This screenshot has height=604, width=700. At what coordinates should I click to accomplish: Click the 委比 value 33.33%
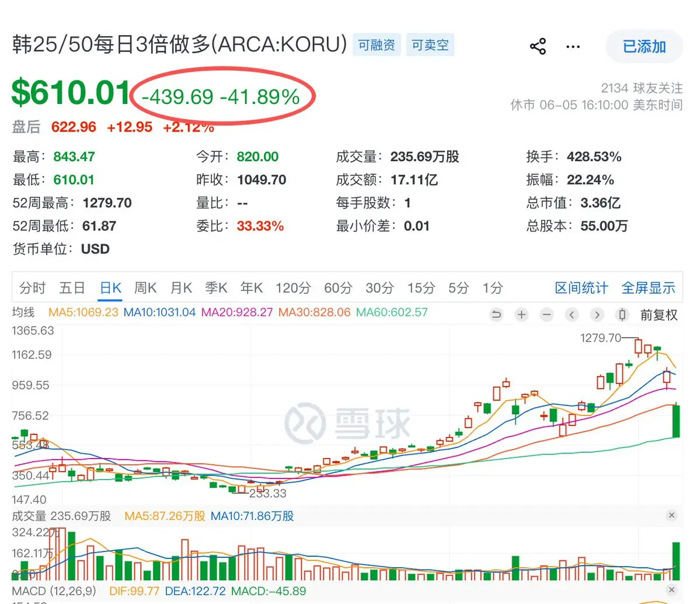[x=260, y=226]
